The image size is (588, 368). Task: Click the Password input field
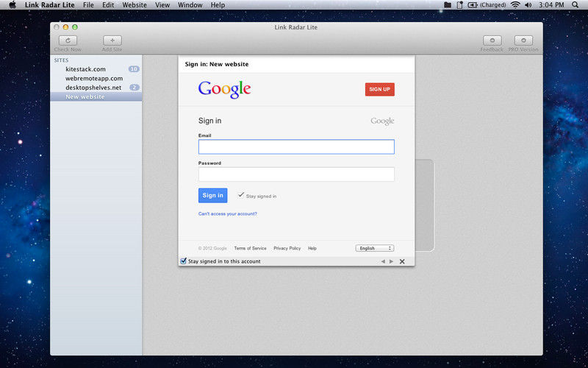click(x=296, y=174)
